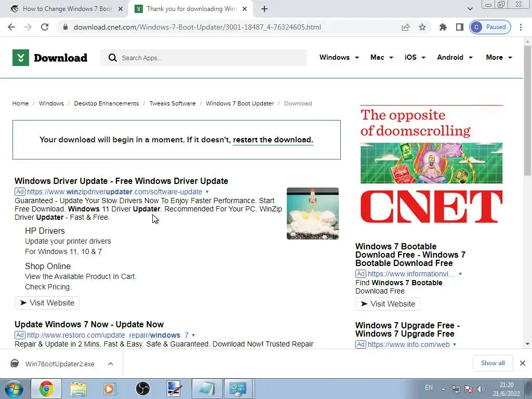The image size is (532, 399).
Task: Open 'Windows 7 Upgrade Free' ad headline
Action: pyautogui.click(x=407, y=329)
